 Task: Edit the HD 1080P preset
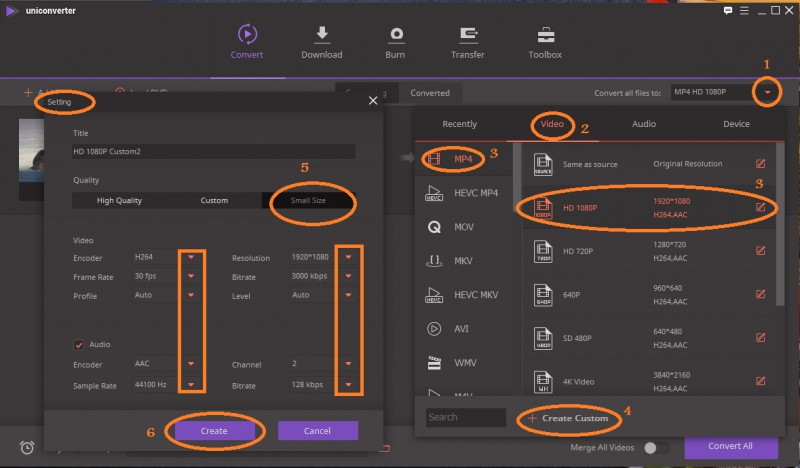click(x=760, y=207)
